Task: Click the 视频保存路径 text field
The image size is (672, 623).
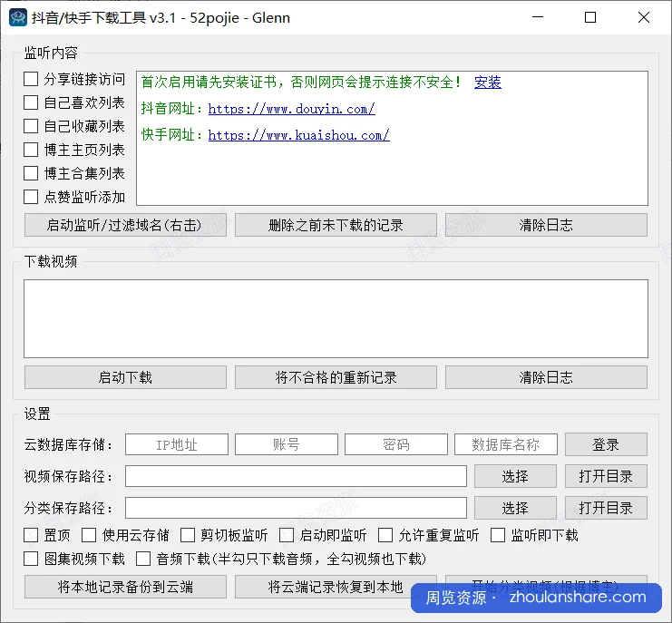Action: tap(296, 476)
